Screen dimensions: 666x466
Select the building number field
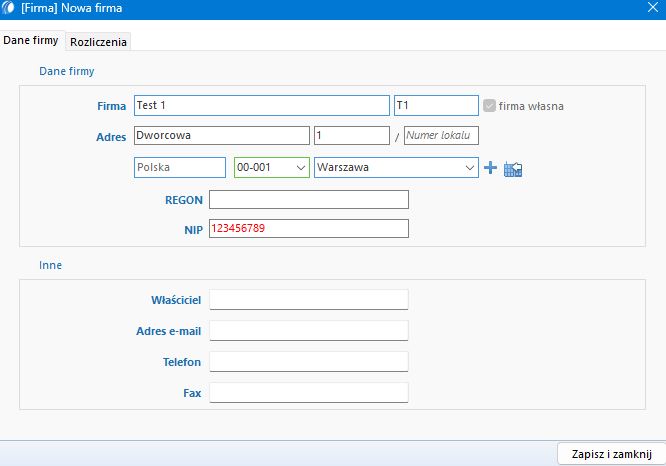[x=350, y=136]
